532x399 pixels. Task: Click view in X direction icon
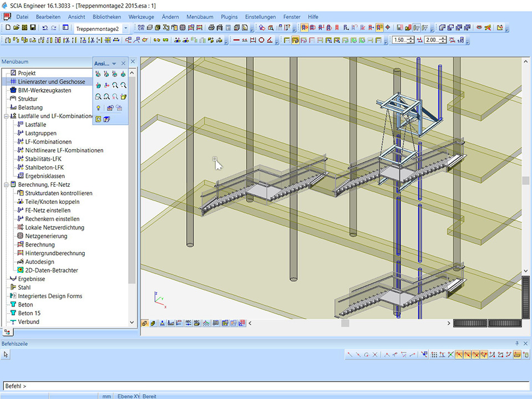click(98, 74)
